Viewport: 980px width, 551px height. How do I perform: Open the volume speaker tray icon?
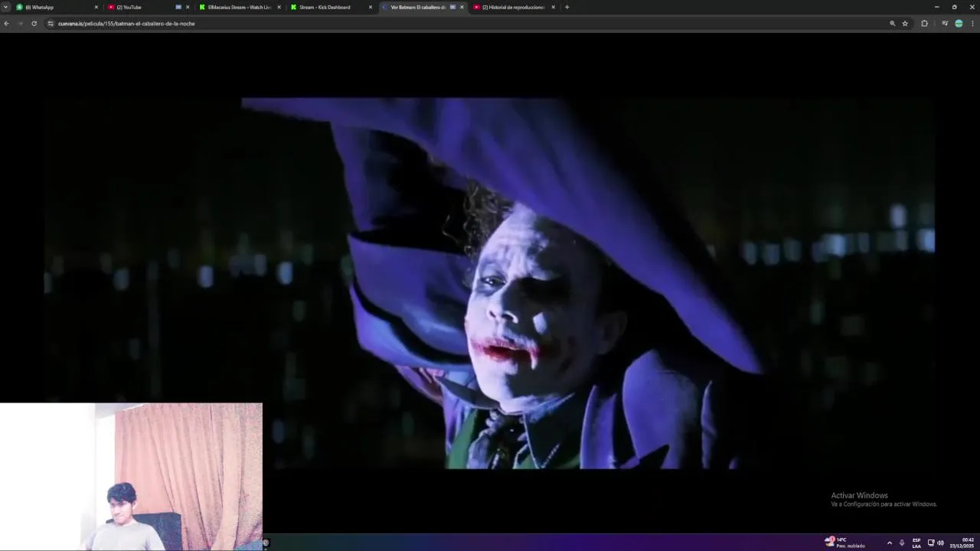coord(940,543)
